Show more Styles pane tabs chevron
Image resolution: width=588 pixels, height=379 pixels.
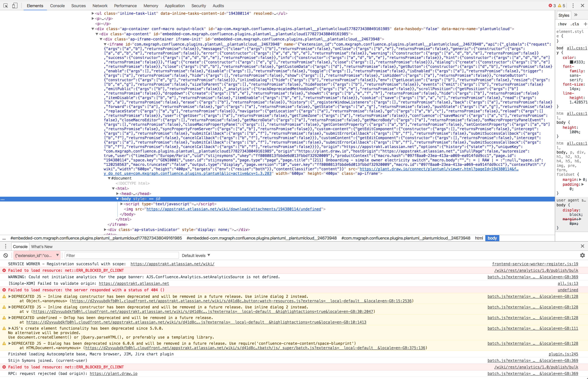[576, 15]
